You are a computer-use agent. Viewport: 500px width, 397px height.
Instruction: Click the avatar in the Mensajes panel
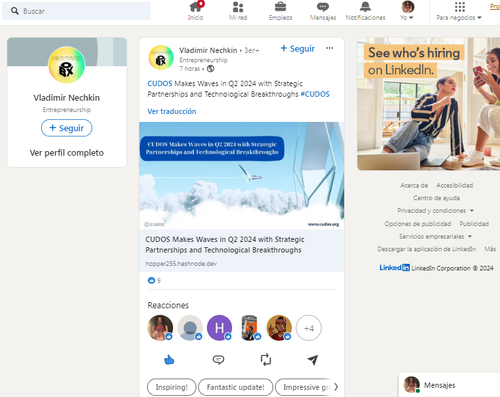[412, 384]
